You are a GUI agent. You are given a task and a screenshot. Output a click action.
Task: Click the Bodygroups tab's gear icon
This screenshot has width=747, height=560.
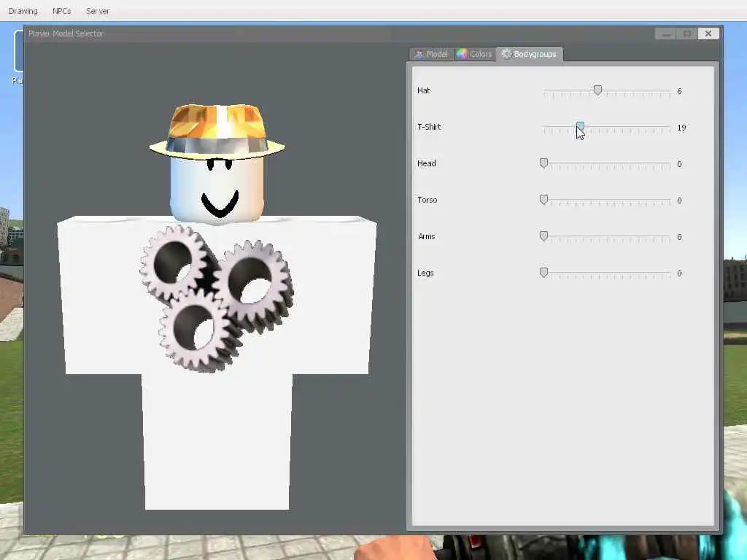(x=506, y=54)
